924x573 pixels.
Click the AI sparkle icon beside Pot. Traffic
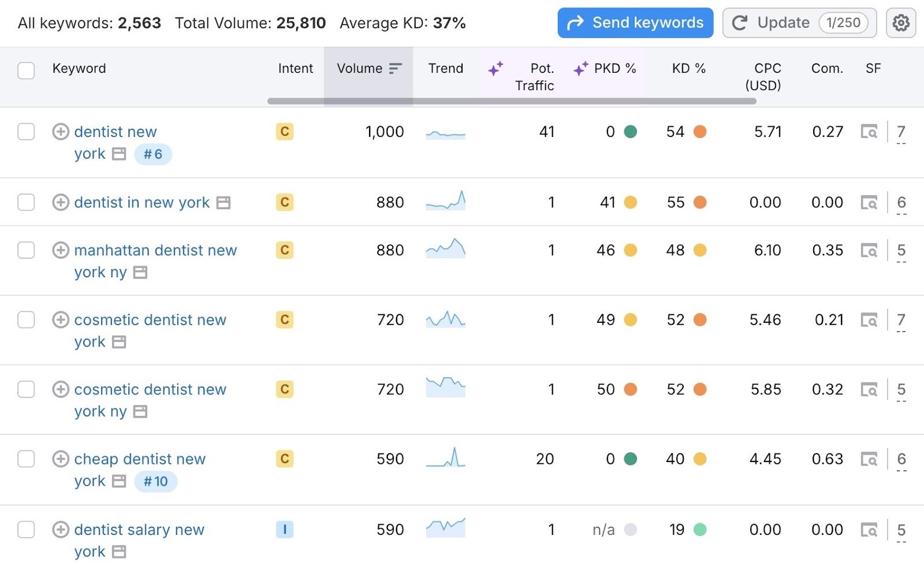click(495, 69)
